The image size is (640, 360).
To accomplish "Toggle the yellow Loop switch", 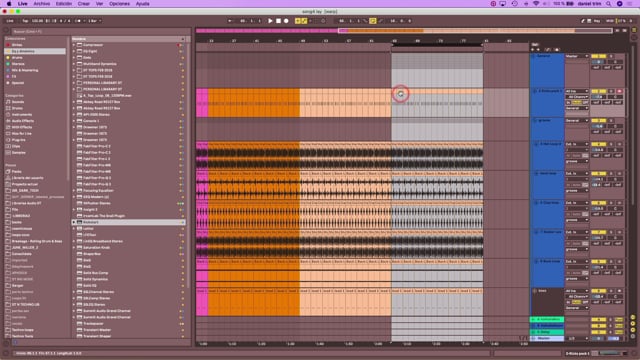I will [x=373, y=21].
